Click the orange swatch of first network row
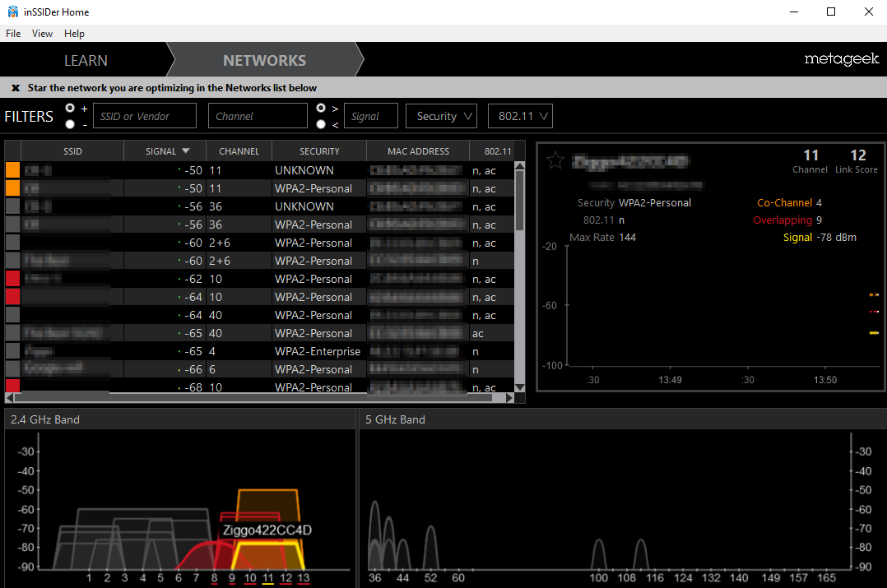The height and width of the screenshot is (588, 887). pos(12,170)
